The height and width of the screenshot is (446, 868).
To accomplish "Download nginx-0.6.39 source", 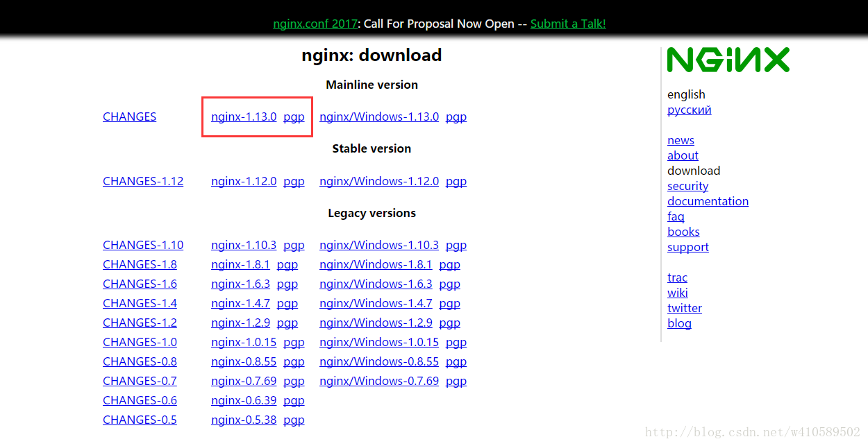I will coord(244,400).
